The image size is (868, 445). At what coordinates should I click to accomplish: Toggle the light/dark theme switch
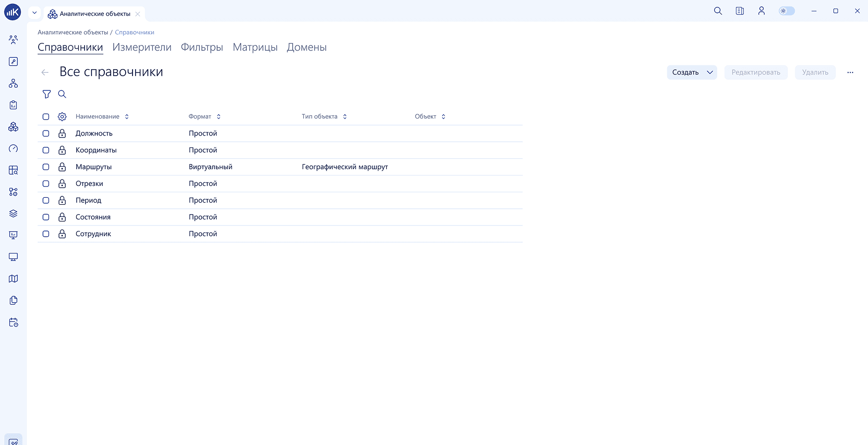pos(786,11)
